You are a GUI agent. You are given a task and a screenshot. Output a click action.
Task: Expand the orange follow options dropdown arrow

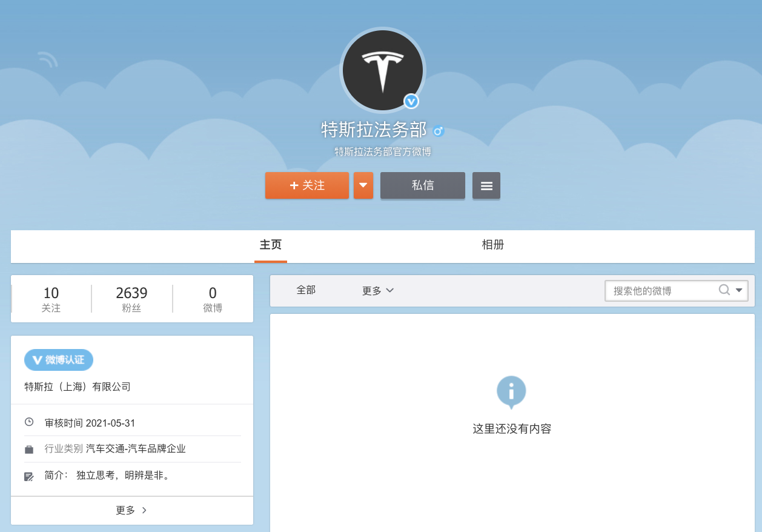[x=363, y=185]
